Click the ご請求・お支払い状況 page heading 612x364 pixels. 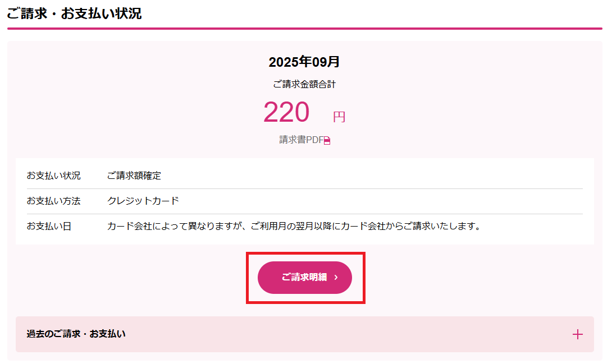coord(74,13)
